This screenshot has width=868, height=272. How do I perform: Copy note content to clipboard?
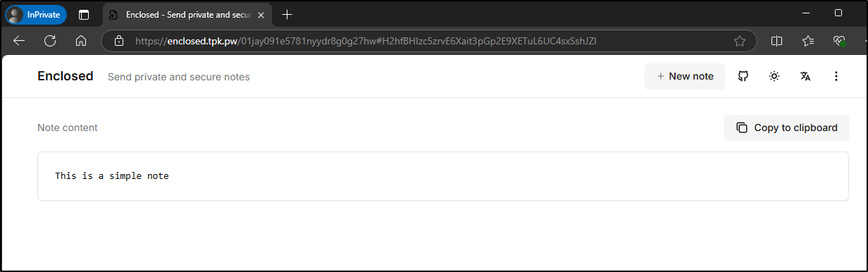[x=786, y=128]
